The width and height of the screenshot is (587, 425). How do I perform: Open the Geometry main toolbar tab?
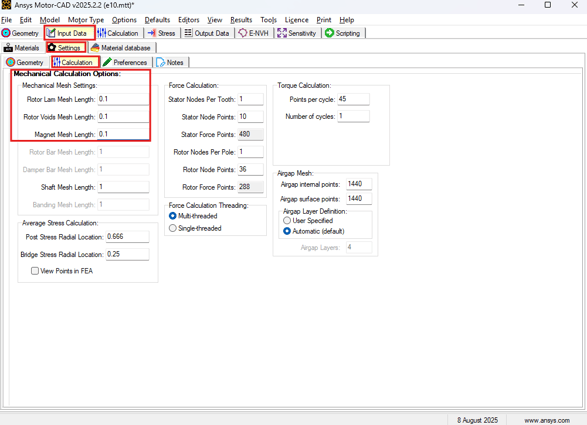pyautogui.click(x=20, y=33)
